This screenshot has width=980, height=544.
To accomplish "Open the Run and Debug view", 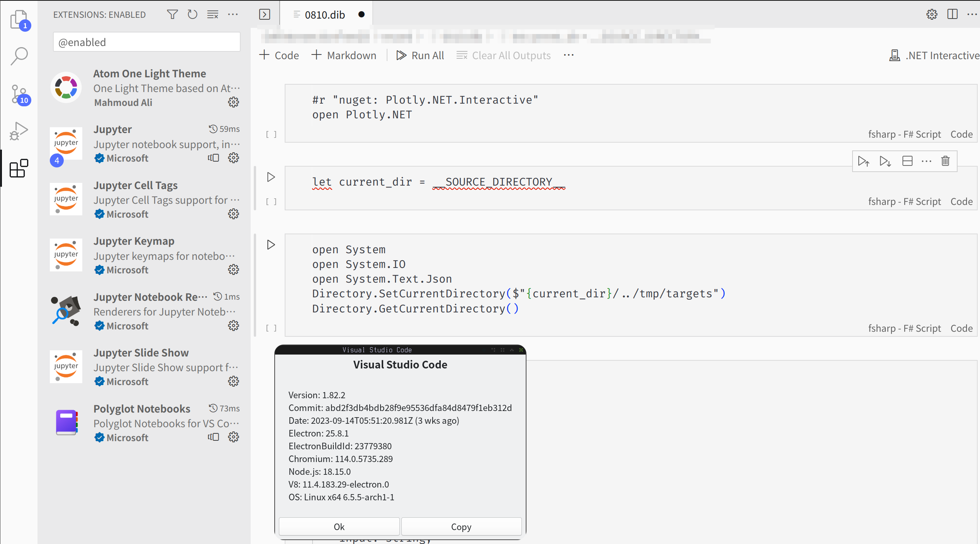I will click(19, 131).
